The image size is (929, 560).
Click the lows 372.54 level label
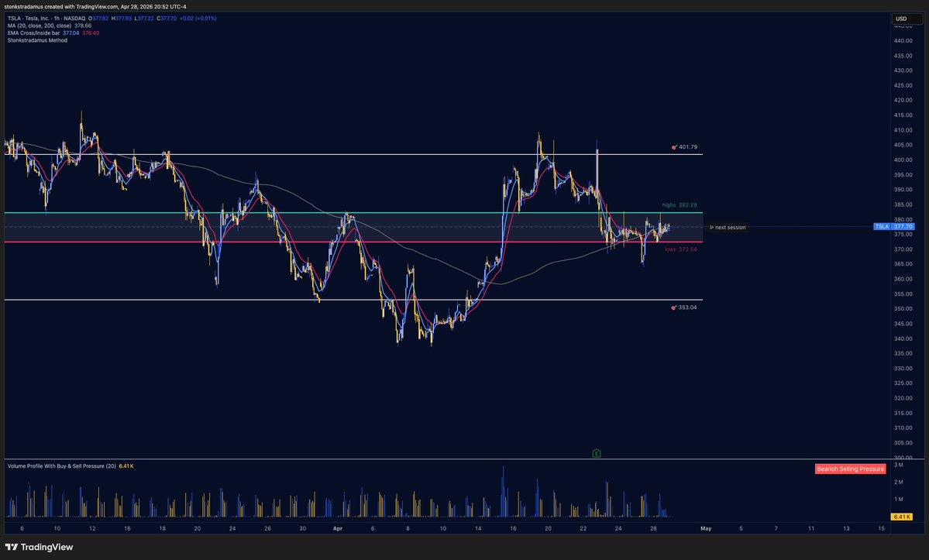(x=681, y=250)
